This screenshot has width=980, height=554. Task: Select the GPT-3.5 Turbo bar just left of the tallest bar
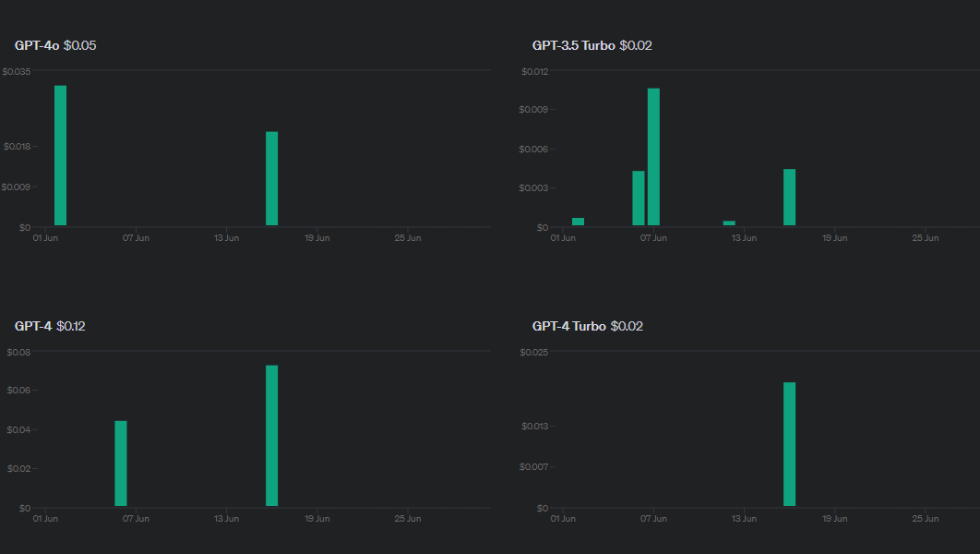(639, 198)
